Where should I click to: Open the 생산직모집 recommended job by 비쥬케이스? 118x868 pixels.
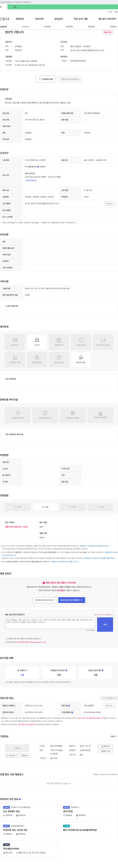68,811
